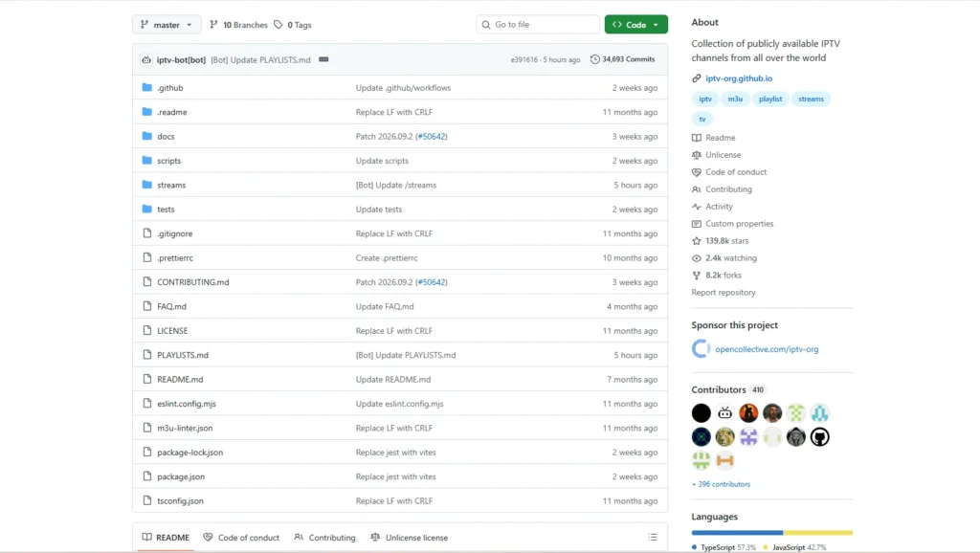Viewport: 980px width, 553px height.
Task: Click the LICENSE file icon
Action: (146, 330)
